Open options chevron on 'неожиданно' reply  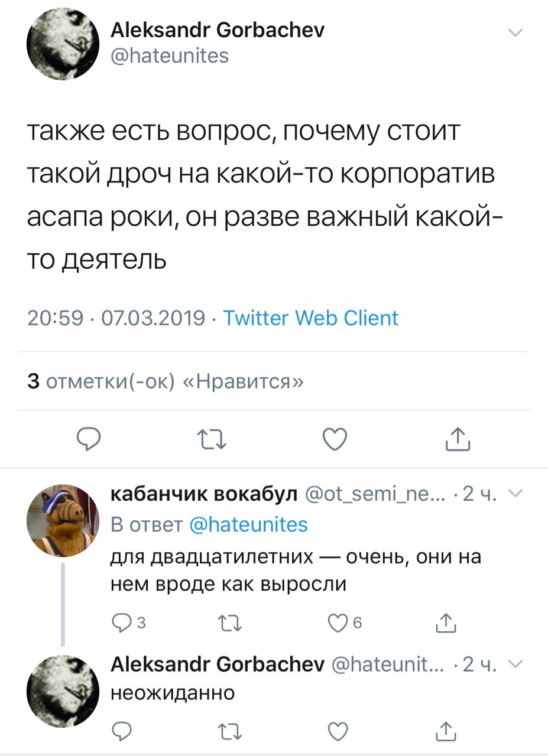513,664
